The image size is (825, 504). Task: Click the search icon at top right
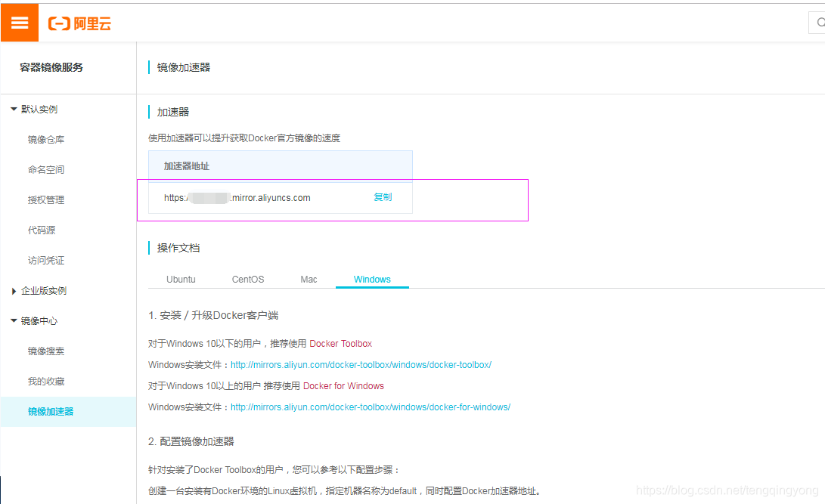820,23
